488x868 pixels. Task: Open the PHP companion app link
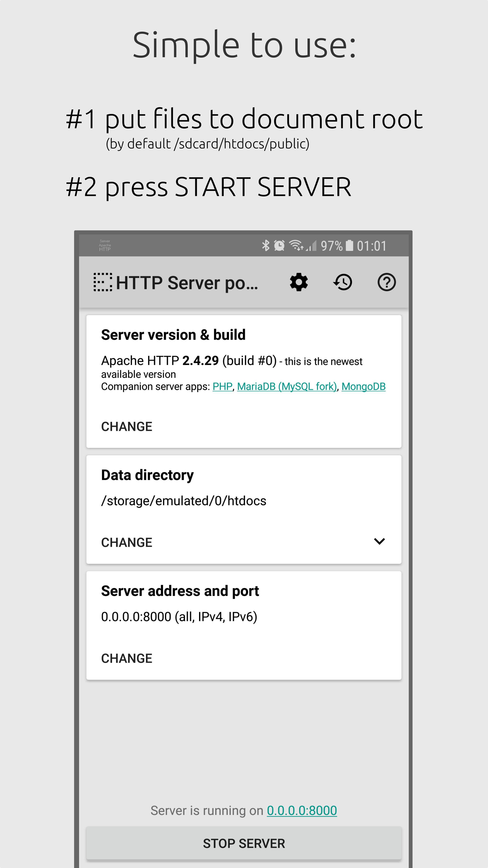222,387
